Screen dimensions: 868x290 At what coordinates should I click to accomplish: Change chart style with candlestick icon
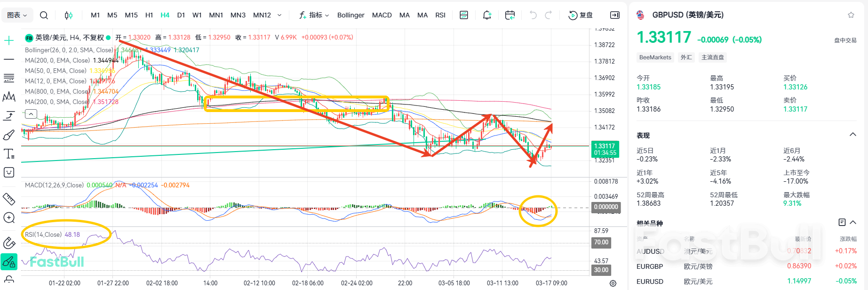pyautogui.click(x=68, y=15)
